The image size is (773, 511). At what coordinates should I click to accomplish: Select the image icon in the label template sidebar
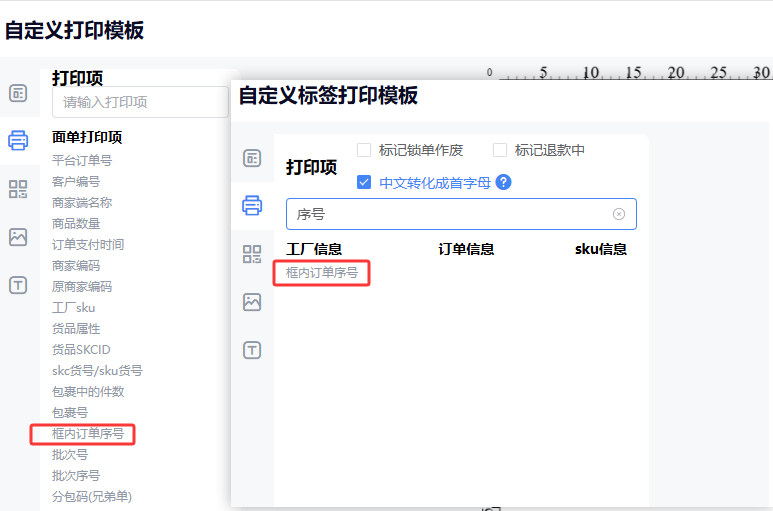pos(252,302)
